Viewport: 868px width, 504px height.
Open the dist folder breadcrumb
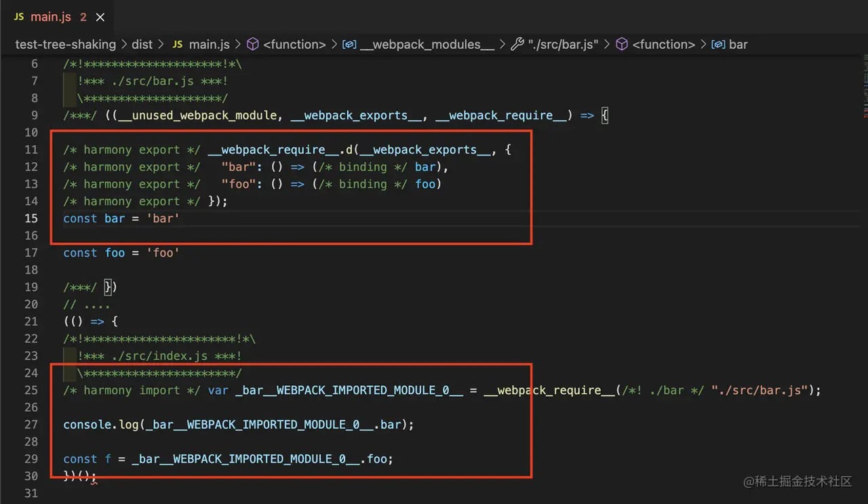tap(142, 44)
